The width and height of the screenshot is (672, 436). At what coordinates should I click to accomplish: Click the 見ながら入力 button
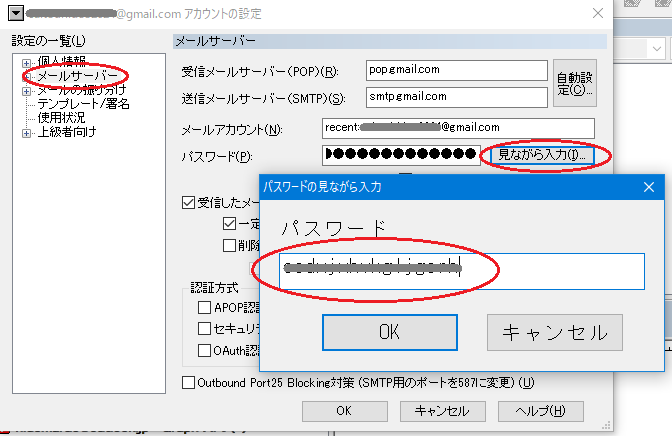539,155
